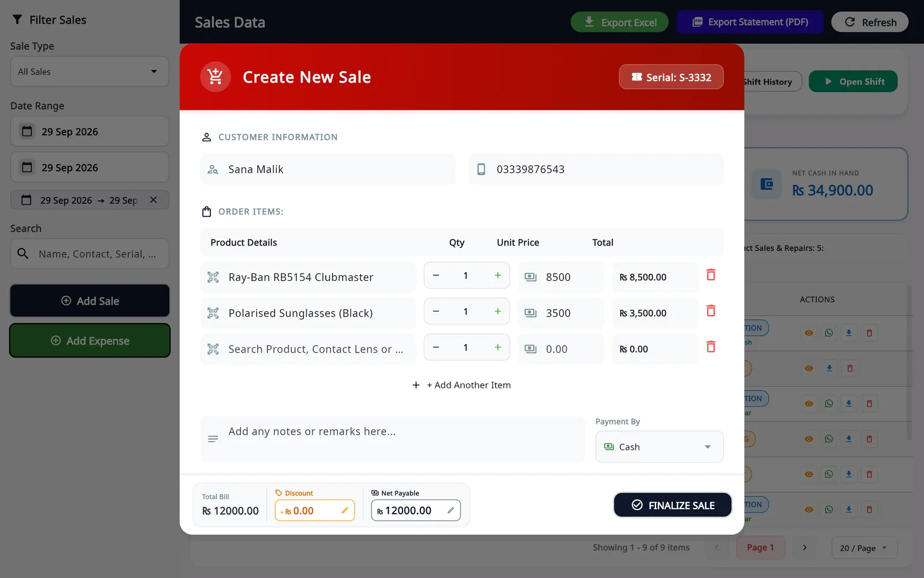Open the start date 29 Sep 2026 picker
Screen dimensions: 924x578
pyautogui.click(x=90, y=131)
